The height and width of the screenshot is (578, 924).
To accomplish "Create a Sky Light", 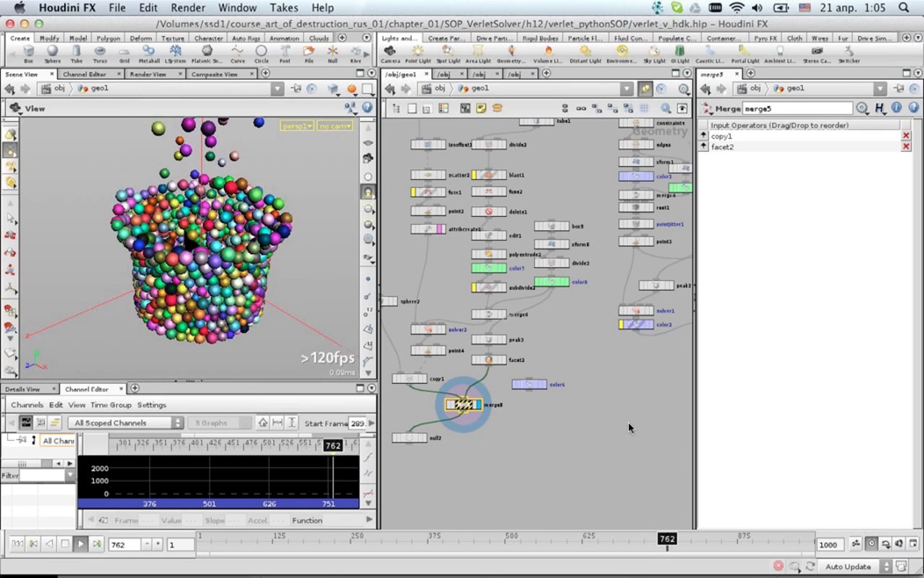I will coord(654,54).
